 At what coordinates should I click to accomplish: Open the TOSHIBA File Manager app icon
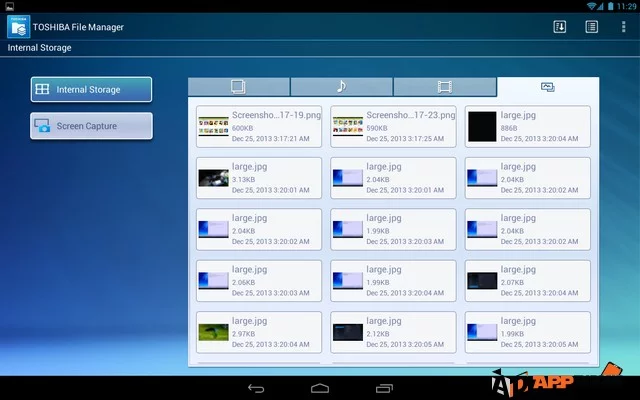tap(18, 27)
